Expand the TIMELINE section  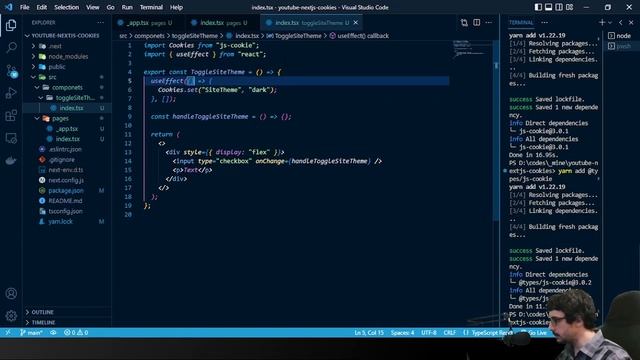(x=43, y=322)
